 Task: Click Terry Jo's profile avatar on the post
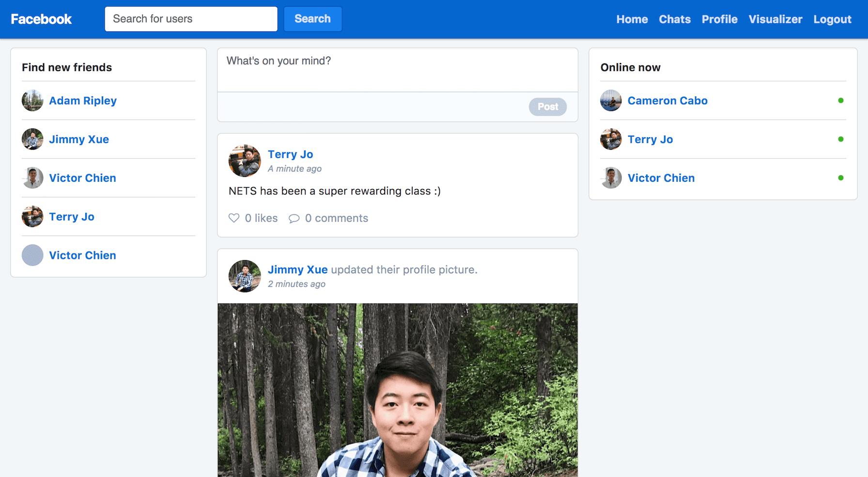245,160
